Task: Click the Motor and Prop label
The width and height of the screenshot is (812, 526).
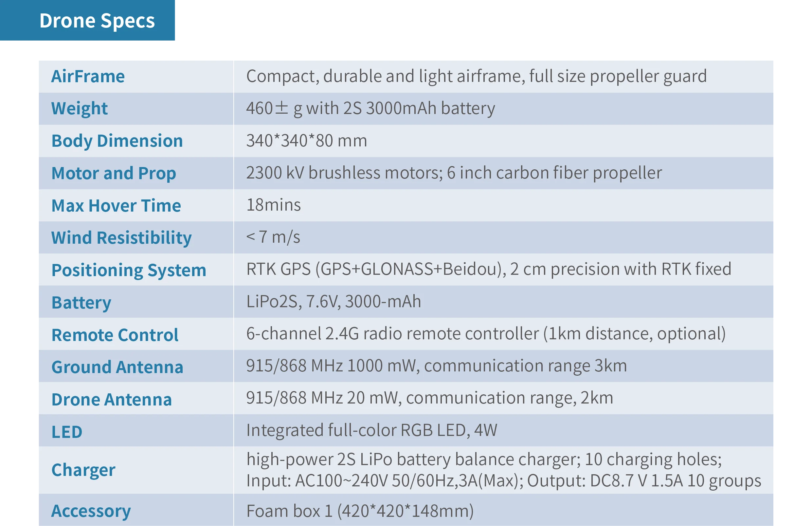Action: point(114,173)
